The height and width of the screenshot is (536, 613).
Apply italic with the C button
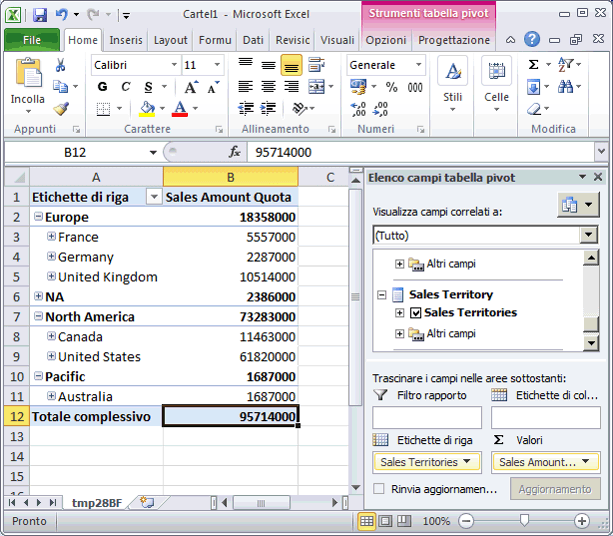tap(125, 87)
